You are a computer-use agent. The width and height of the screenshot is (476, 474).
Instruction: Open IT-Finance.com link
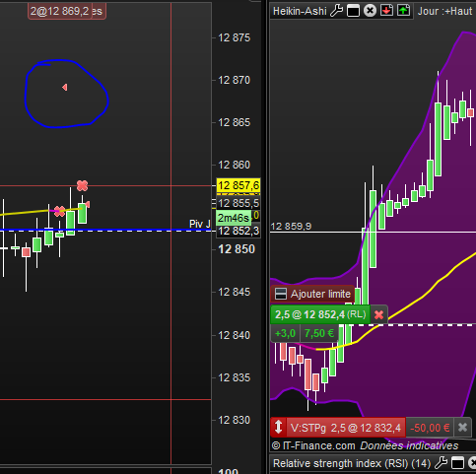click(313, 445)
